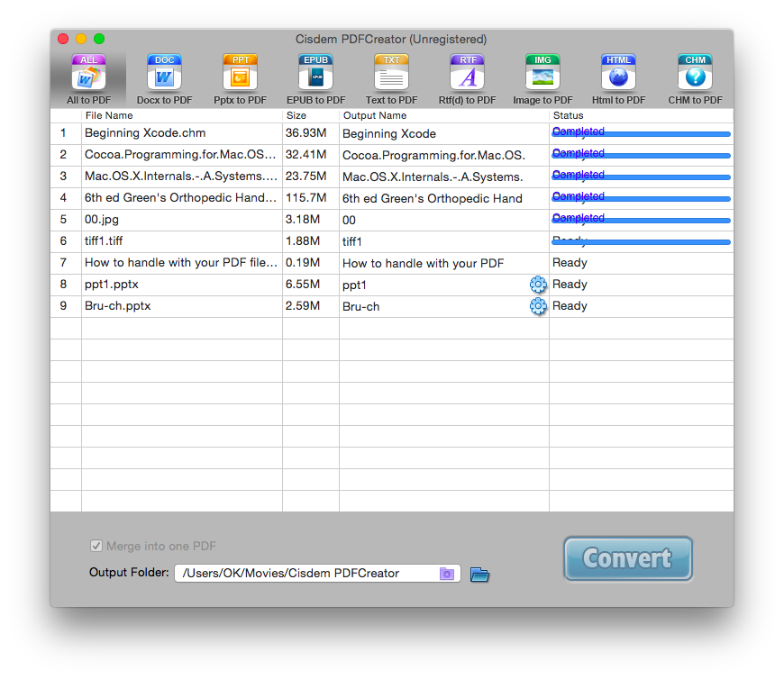
Task: Click the size value 32.41M
Action: (306, 154)
